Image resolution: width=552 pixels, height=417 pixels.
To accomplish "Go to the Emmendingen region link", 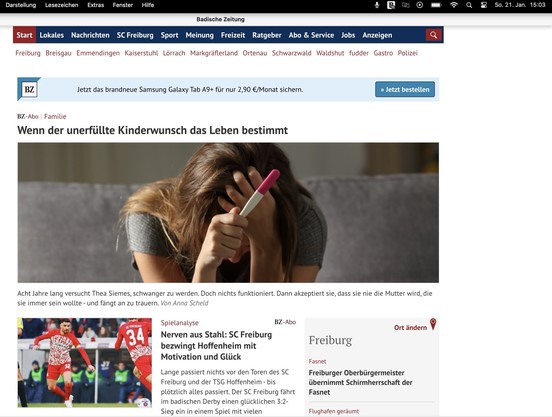I will (x=98, y=53).
